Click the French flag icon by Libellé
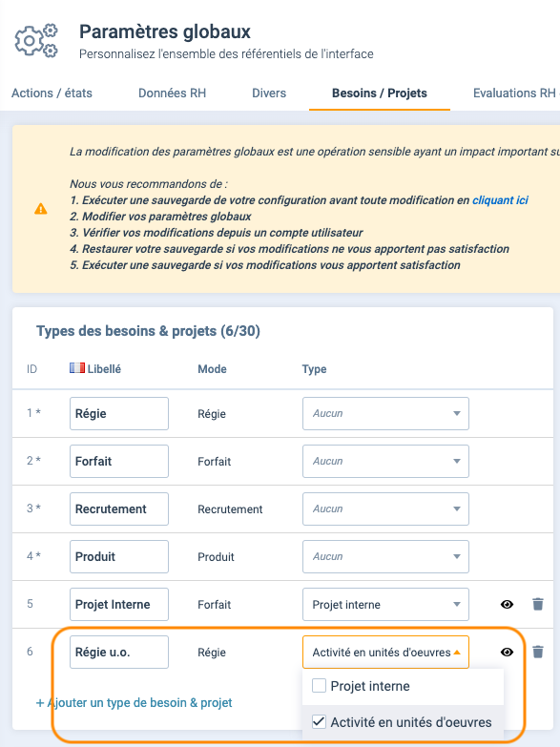560x747 pixels. [x=77, y=368]
